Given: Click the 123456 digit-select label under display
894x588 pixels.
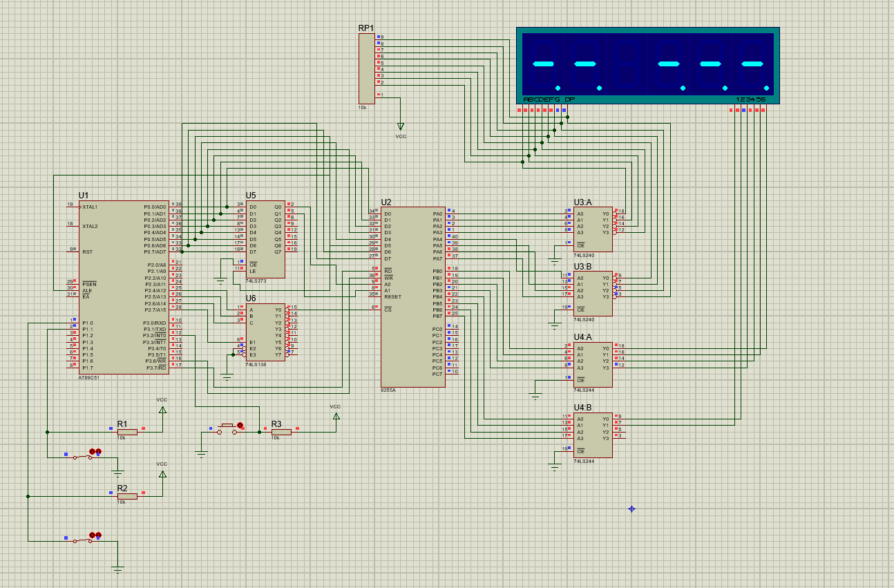Looking at the screenshot, I should (750, 99).
